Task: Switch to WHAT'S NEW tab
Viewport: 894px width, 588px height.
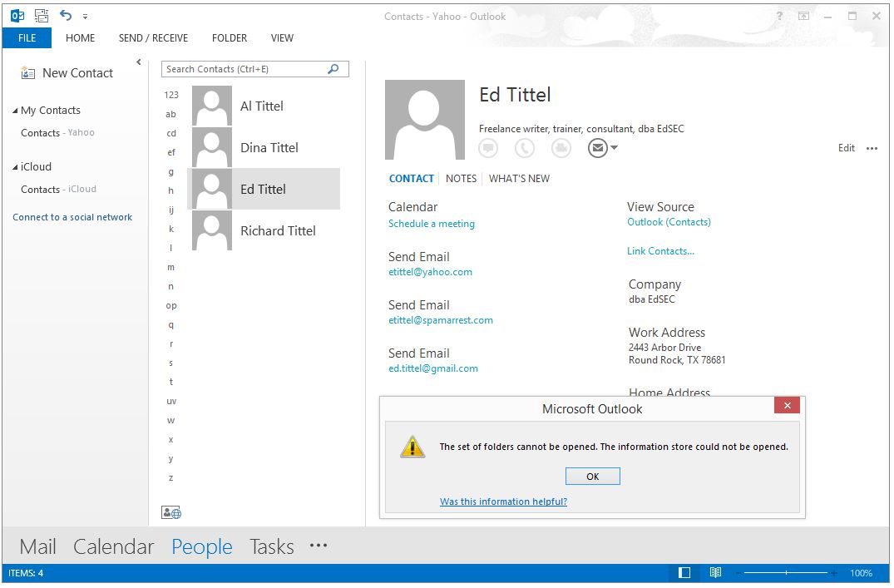Action: click(x=520, y=179)
